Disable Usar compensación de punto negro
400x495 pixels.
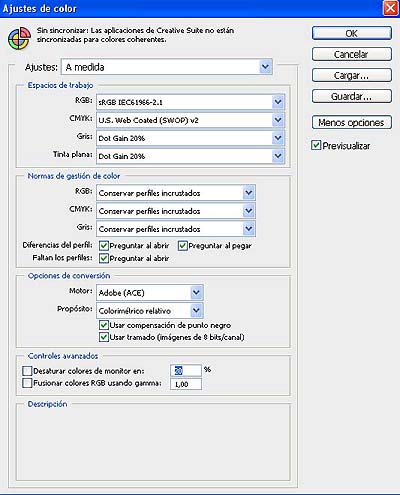pyautogui.click(x=104, y=325)
